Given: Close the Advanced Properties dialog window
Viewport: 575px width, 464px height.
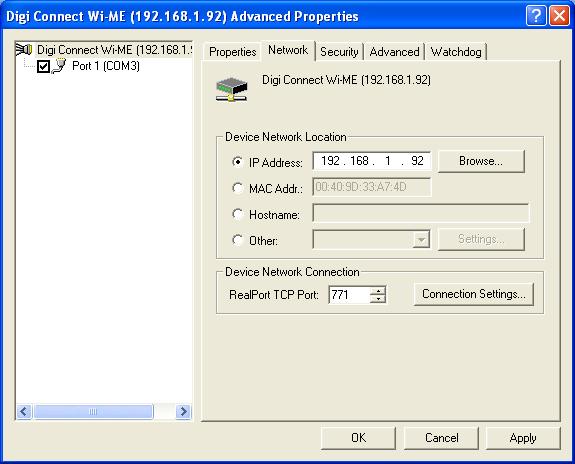Looking at the screenshot, I should 559,16.
